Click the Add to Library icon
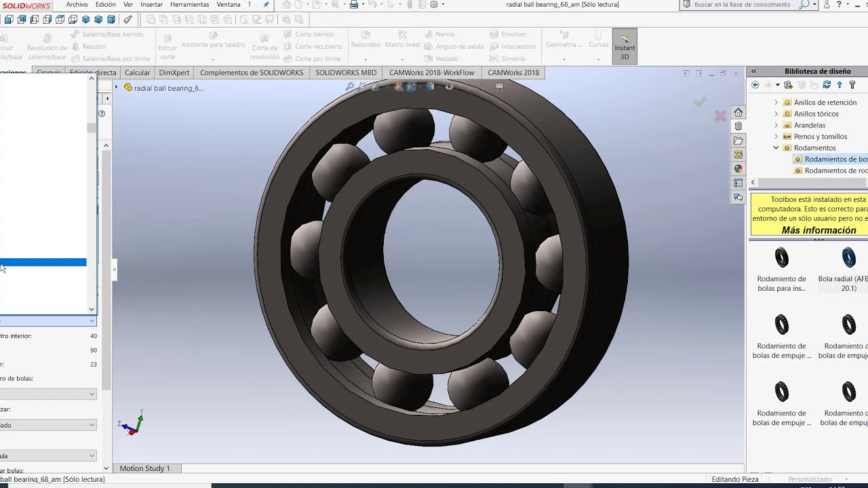Screen dimensions: 868x488 [788, 85]
